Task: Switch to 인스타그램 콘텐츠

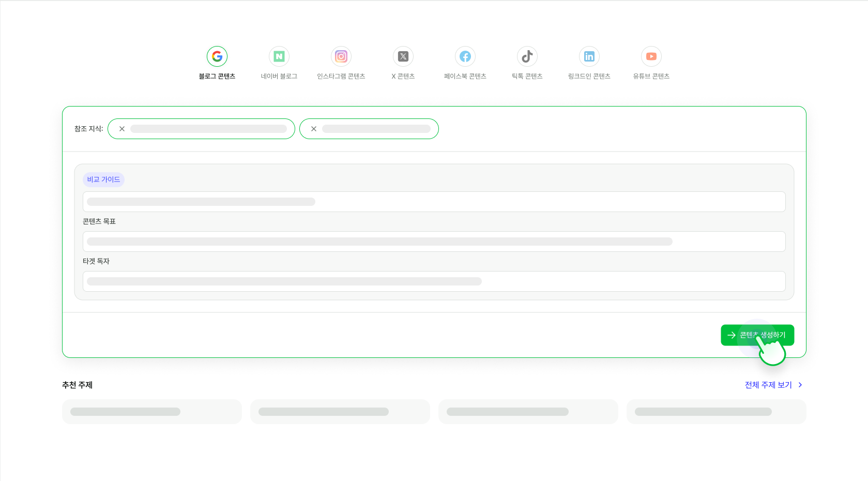Action: [x=341, y=56]
